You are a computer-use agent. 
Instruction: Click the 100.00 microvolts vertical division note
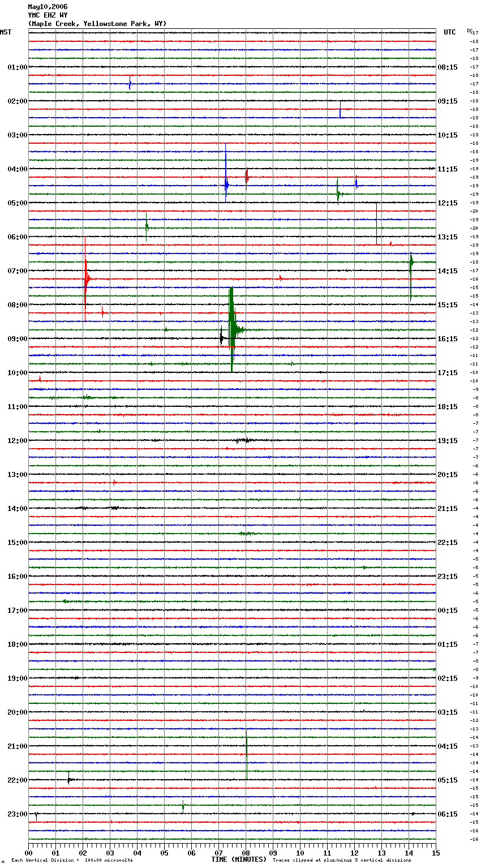72,860
